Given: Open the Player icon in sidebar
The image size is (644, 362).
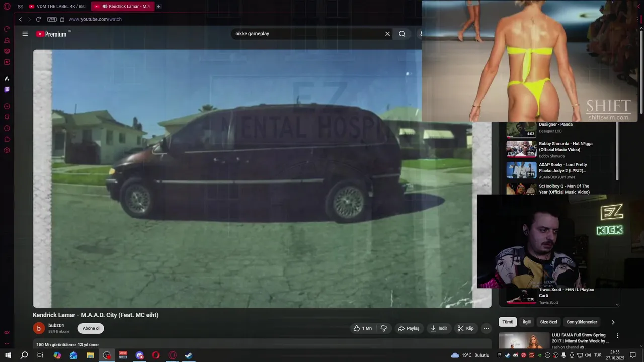Looking at the screenshot, I should pos(7,106).
